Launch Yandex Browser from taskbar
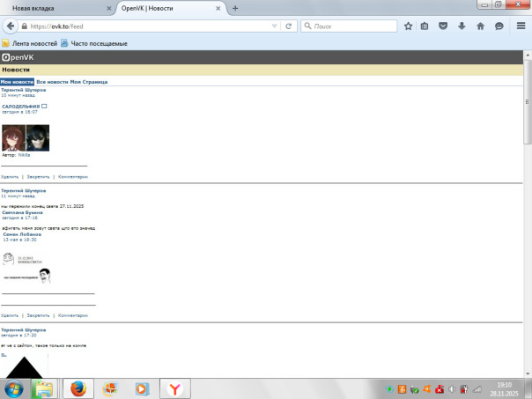 tap(175, 388)
